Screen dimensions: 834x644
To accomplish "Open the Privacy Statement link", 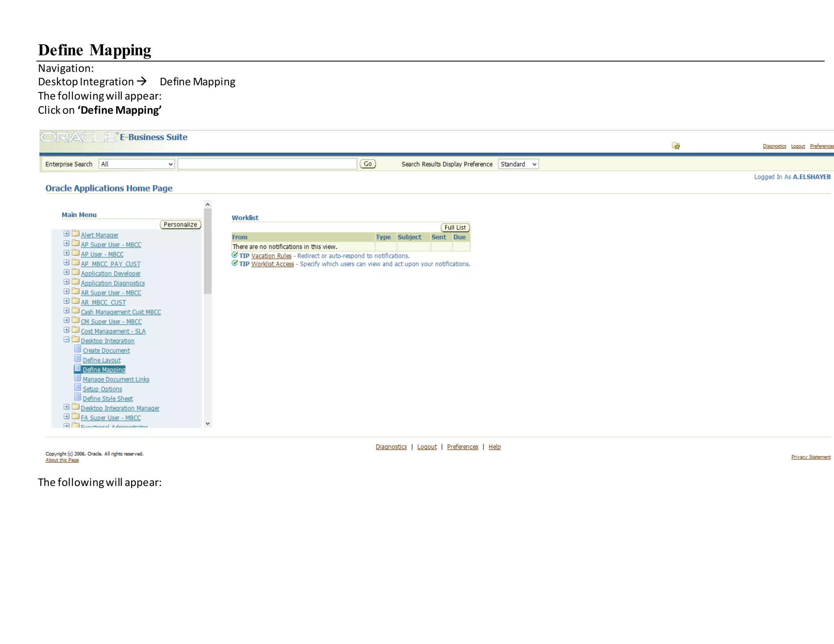I will coord(811,457).
